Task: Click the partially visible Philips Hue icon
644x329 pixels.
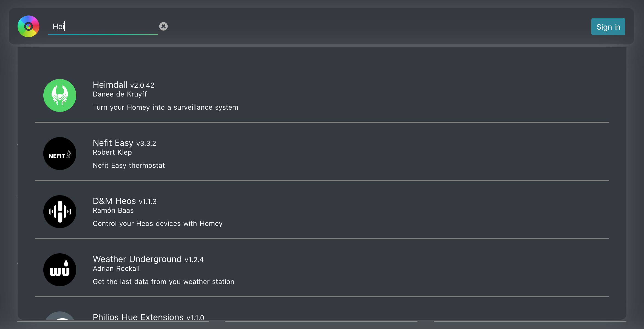Action: click(x=60, y=316)
